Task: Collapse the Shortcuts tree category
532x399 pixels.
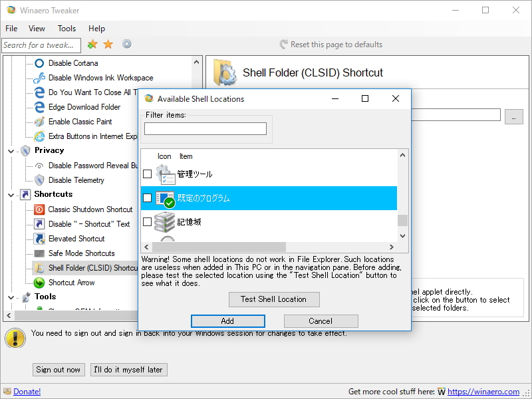Action: point(11,195)
